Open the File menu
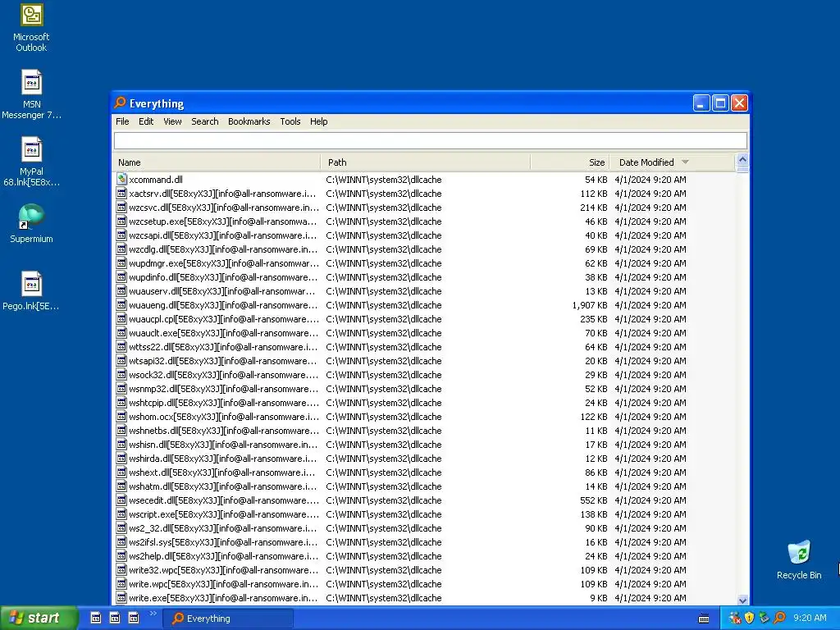840x630 pixels. [x=122, y=121]
